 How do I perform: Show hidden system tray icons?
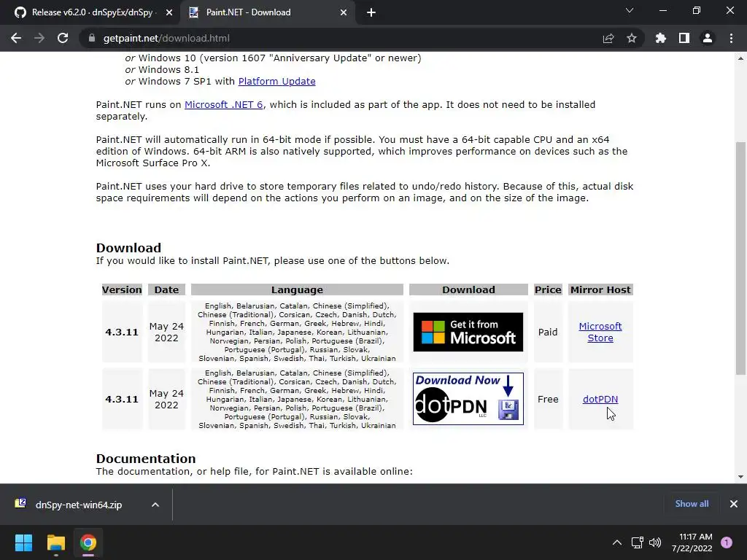(x=617, y=542)
